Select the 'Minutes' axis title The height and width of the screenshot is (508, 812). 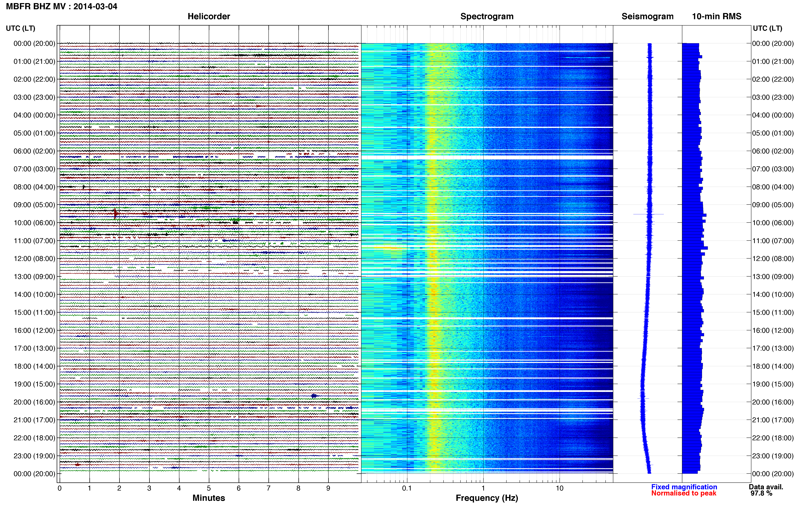(x=209, y=498)
